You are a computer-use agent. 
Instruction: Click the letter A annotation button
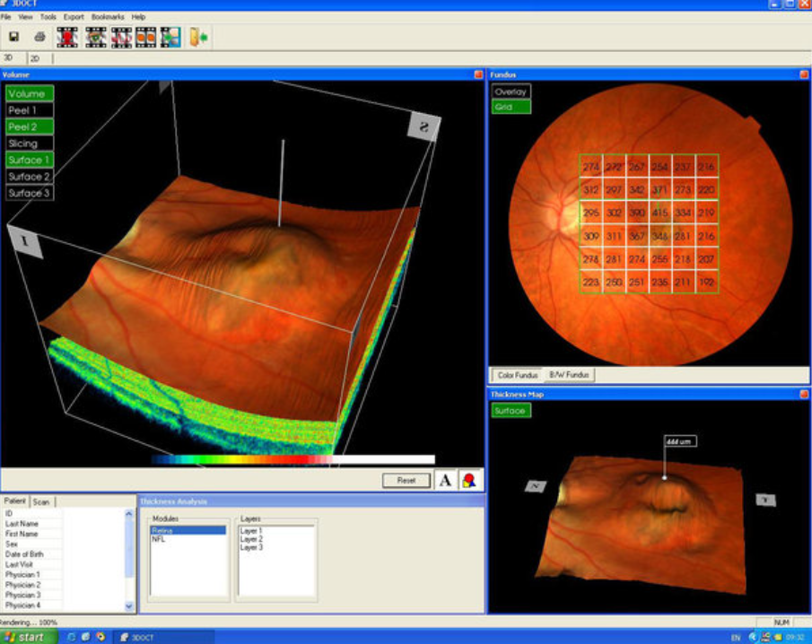point(445,481)
